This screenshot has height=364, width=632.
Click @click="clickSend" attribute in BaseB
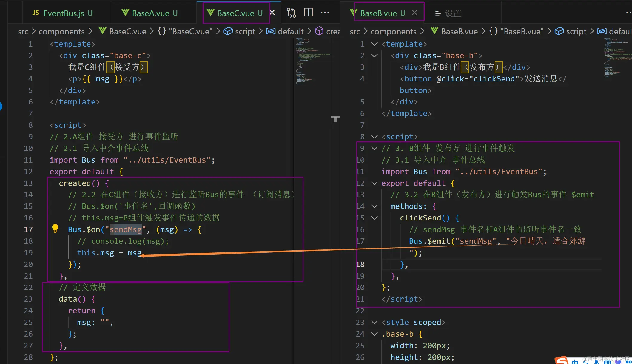point(478,79)
